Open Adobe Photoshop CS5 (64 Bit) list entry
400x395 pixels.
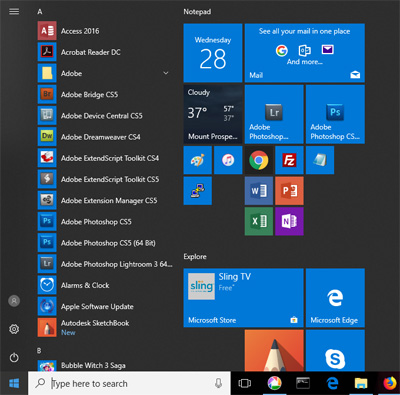[x=105, y=243]
